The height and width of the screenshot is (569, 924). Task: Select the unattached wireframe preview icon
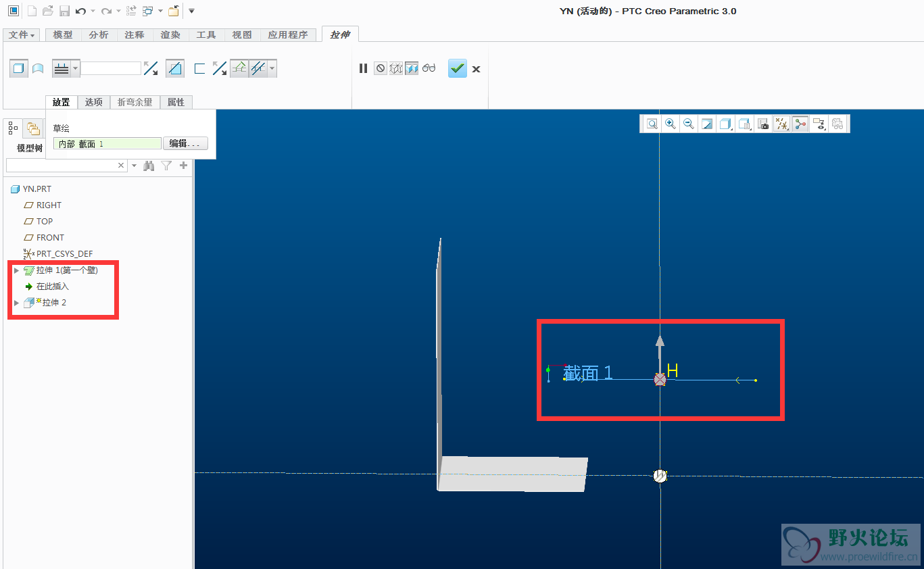coord(396,68)
